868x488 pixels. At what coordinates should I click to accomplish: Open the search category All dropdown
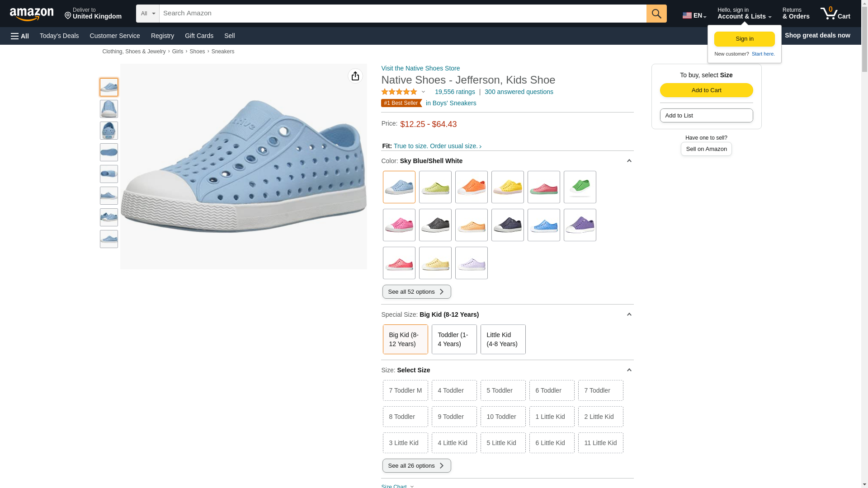[147, 14]
